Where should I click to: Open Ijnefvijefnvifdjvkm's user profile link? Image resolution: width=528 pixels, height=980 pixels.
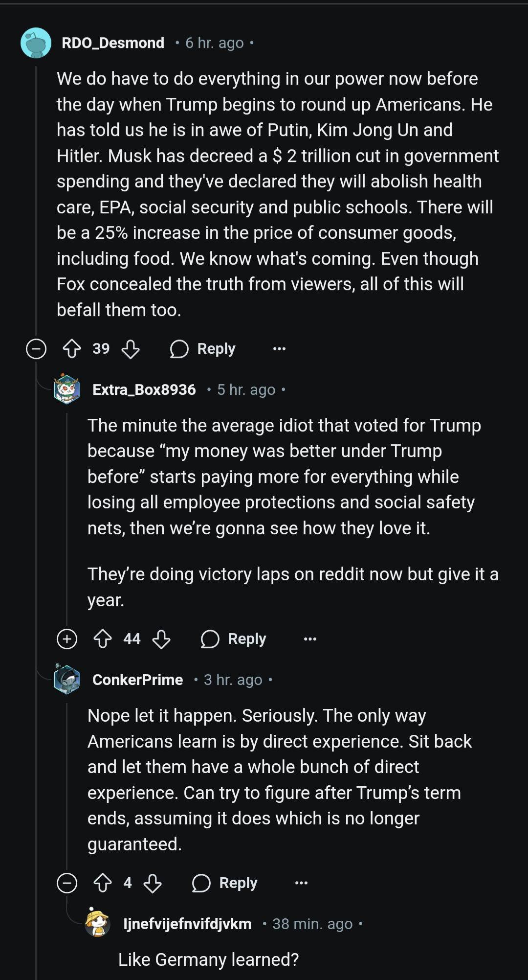pyautogui.click(x=187, y=924)
